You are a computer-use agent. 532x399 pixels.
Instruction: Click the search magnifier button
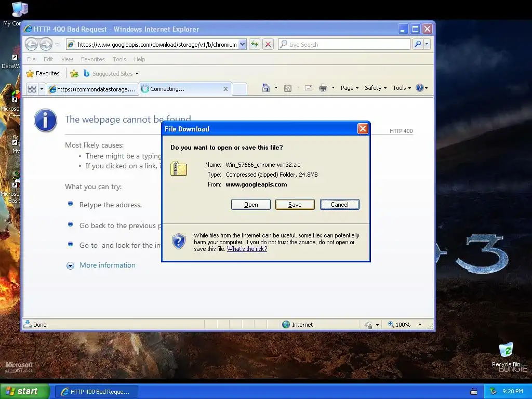(418, 44)
